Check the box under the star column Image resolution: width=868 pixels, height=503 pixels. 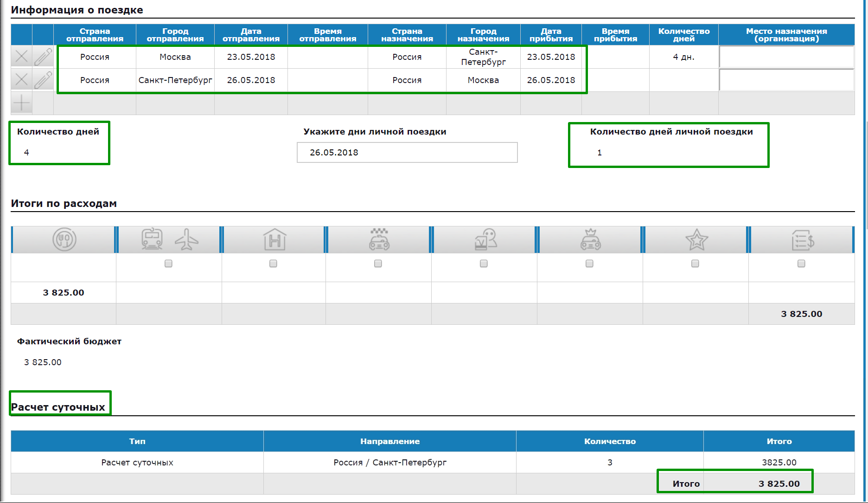coord(695,264)
